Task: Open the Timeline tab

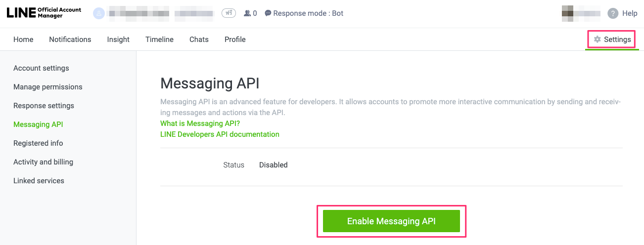Action: [159, 40]
